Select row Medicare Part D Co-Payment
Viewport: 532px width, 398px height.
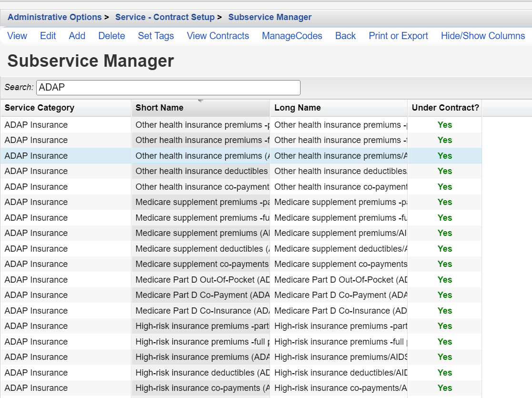tap(241, 295)
